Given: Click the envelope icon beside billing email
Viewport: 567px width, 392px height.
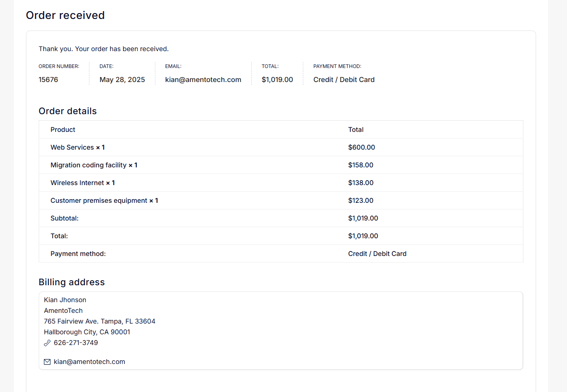Looking at the screenshot, I should pyautogui.click(x=47, y=362).
